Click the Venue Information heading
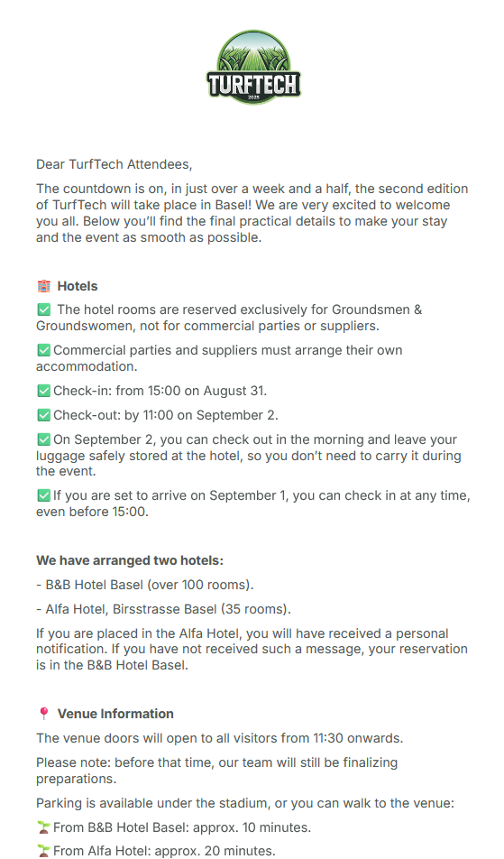Screen dimensions: 504x859 coord(115,714)
